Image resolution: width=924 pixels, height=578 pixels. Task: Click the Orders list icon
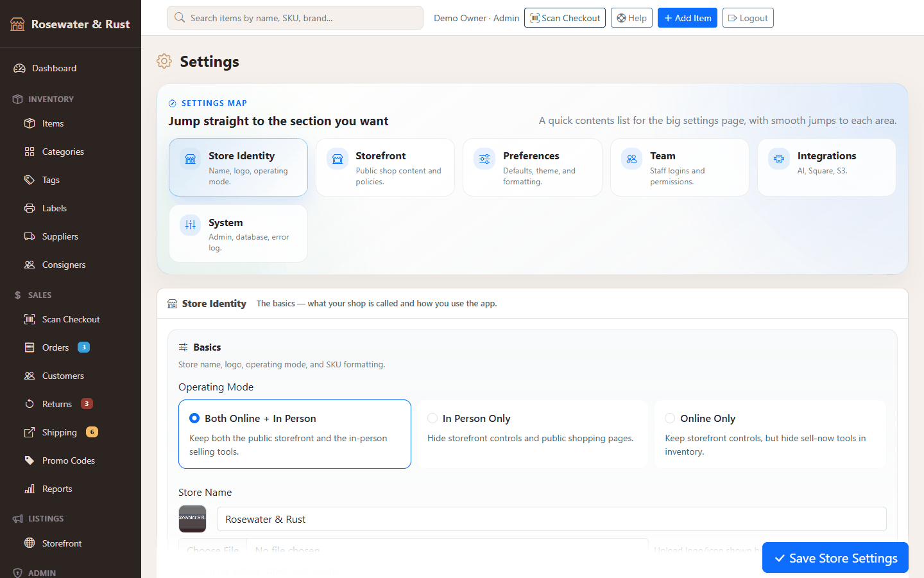tap(30, 347)
